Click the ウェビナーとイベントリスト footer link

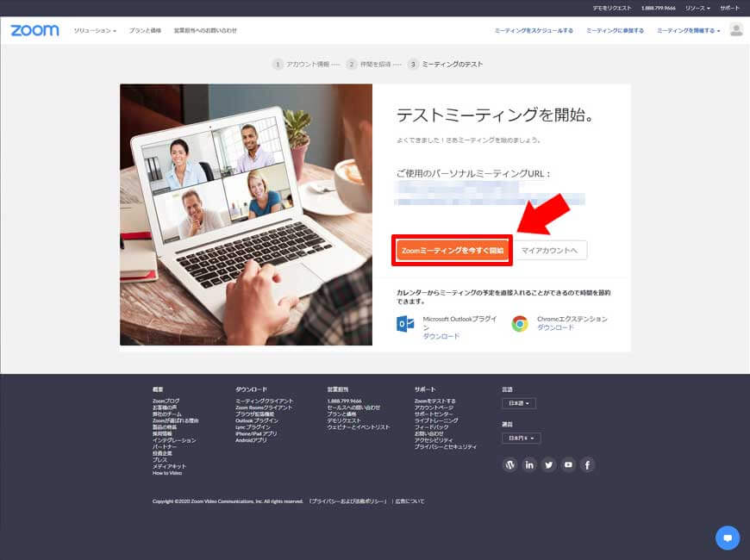pos(359,427)
